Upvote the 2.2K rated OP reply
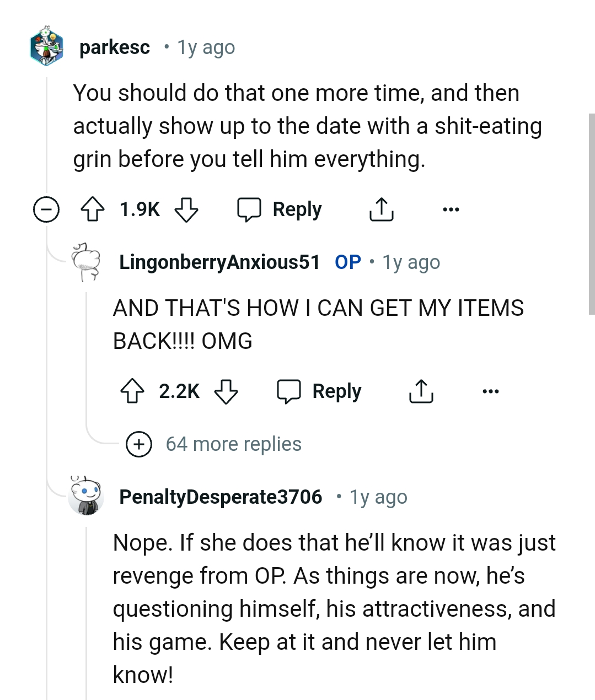Screen dimensions: 595x700 coord(132,391)
